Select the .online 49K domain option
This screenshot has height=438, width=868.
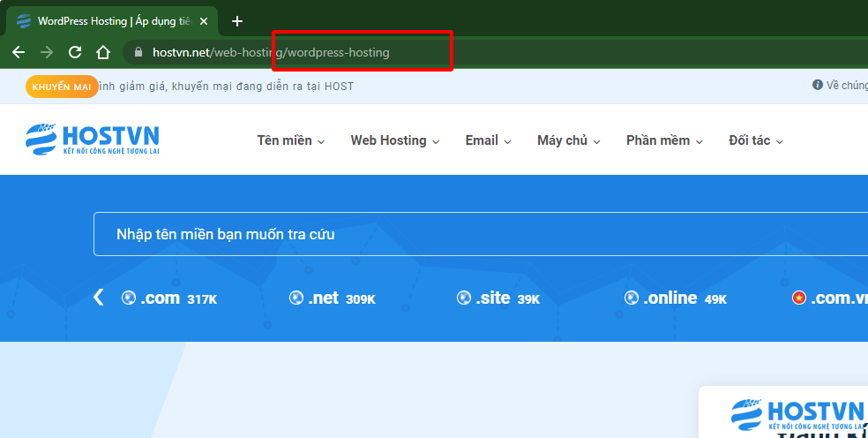tap(676, 298)
